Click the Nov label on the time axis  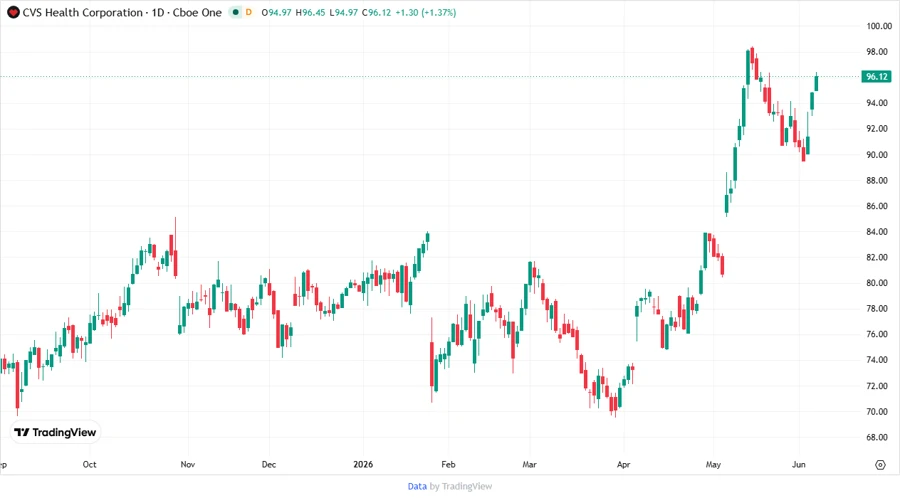188,464
